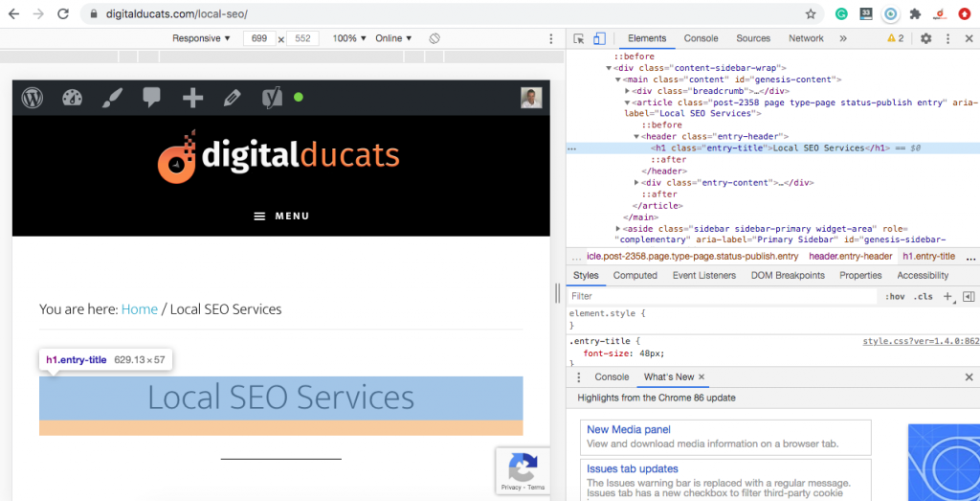Click the digitalducats logo
The width and height of the screenshot is (980, 501).
[x=278, y=156]
